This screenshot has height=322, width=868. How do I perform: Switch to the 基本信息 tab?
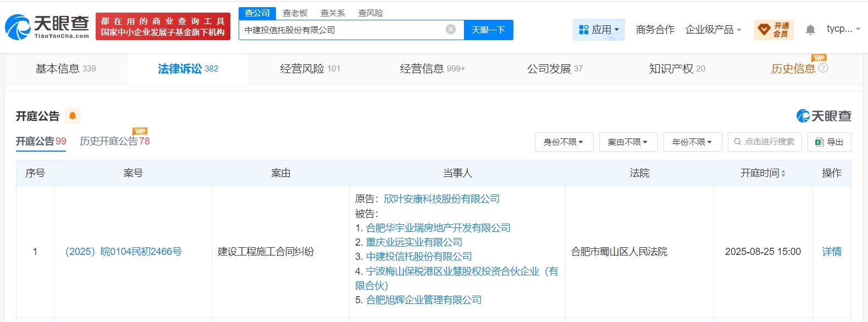pos(66,69)
